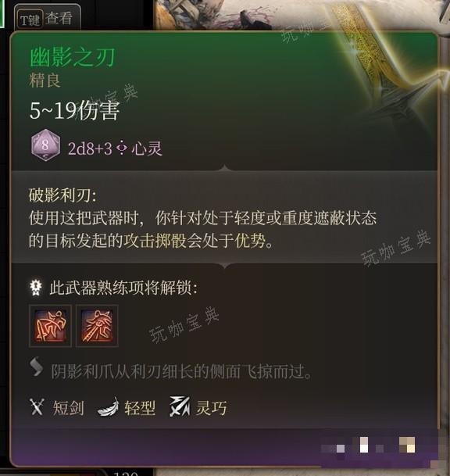Click the 短剑 weapon type label
The height and width of the screenshot is (476, 450).
coord(68,408)
